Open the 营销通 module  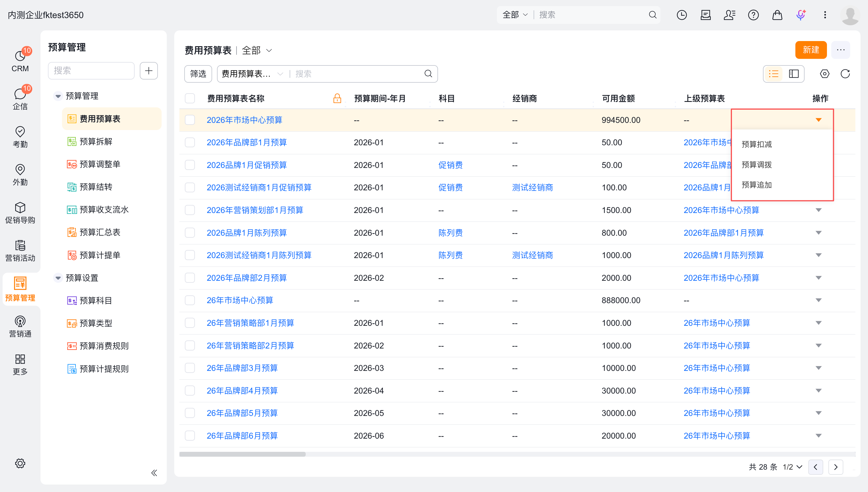click(x=20, y=326)
